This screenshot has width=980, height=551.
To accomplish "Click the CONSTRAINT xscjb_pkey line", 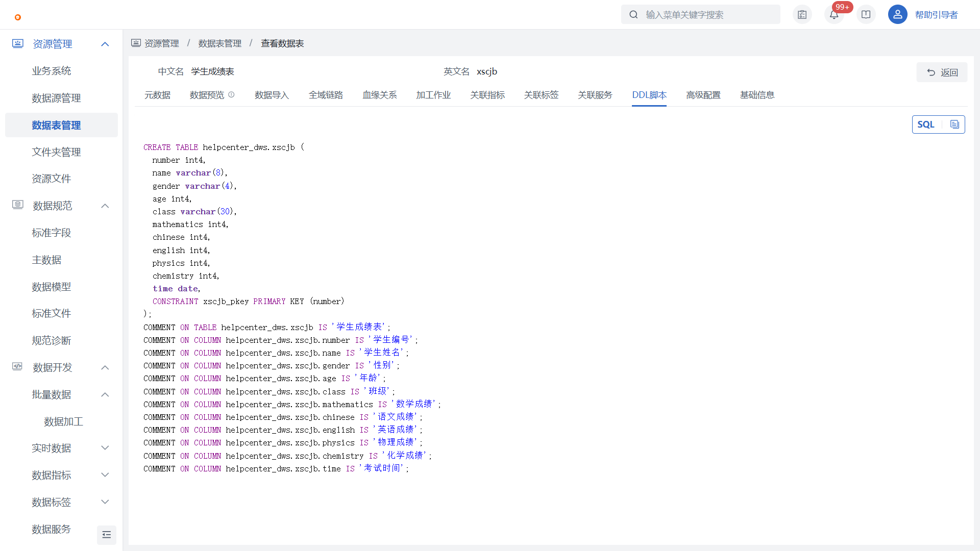I will pos(248,302).
